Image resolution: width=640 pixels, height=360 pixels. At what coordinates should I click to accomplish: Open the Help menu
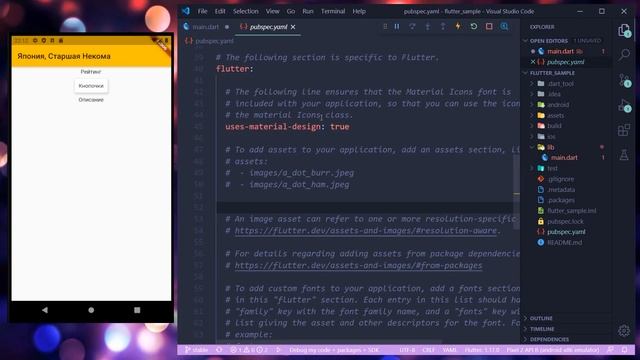359,11
